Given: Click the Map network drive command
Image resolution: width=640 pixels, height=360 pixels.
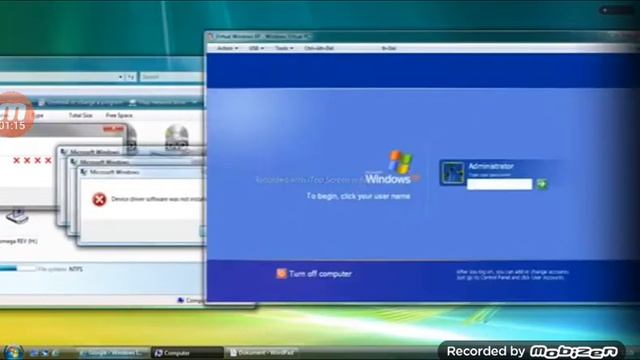Looking at the screenshot, I should 158,102.
